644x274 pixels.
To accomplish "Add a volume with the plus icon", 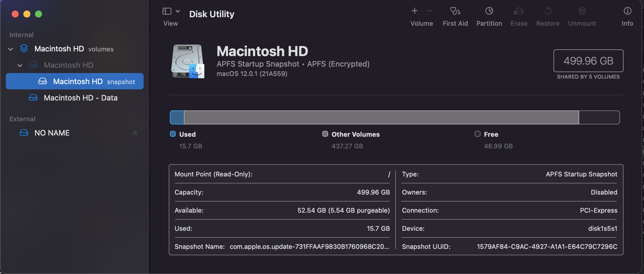I will (x=415, y=11).
